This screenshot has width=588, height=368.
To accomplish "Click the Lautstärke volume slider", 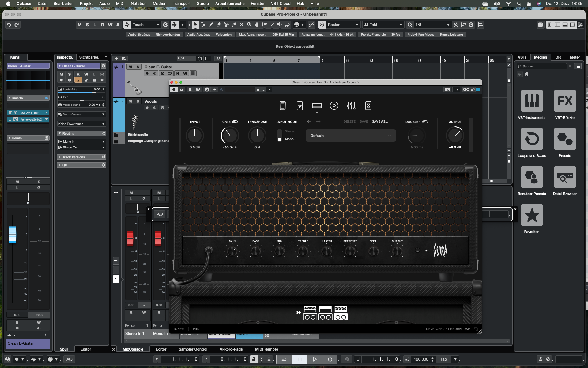I will click(81, 92).
